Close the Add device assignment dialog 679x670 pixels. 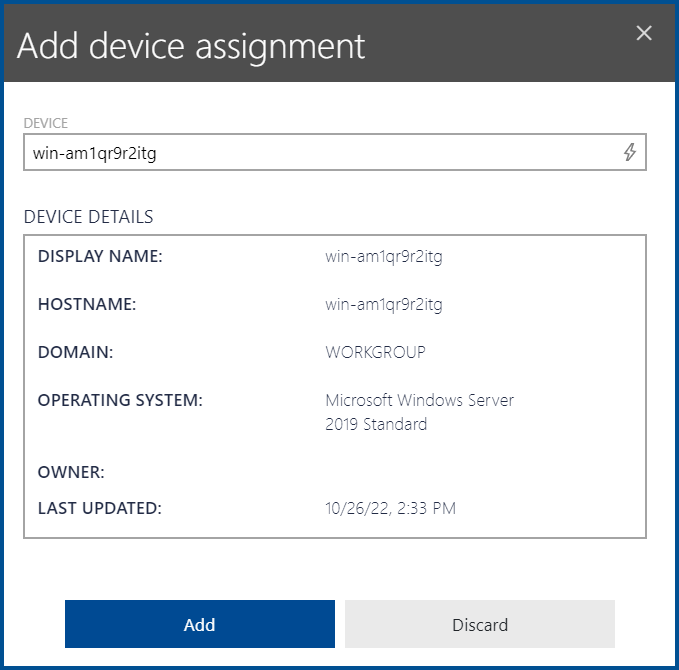click(644, 33)
